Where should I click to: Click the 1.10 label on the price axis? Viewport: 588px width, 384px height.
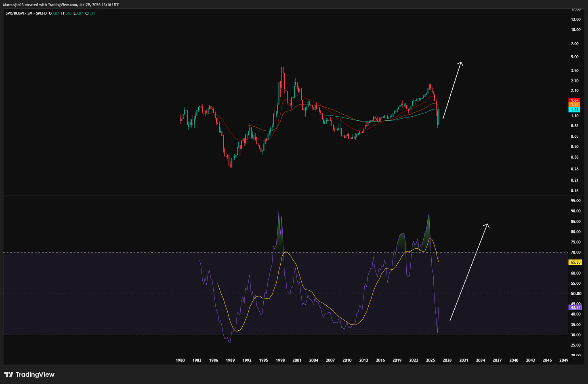[575, 116]
